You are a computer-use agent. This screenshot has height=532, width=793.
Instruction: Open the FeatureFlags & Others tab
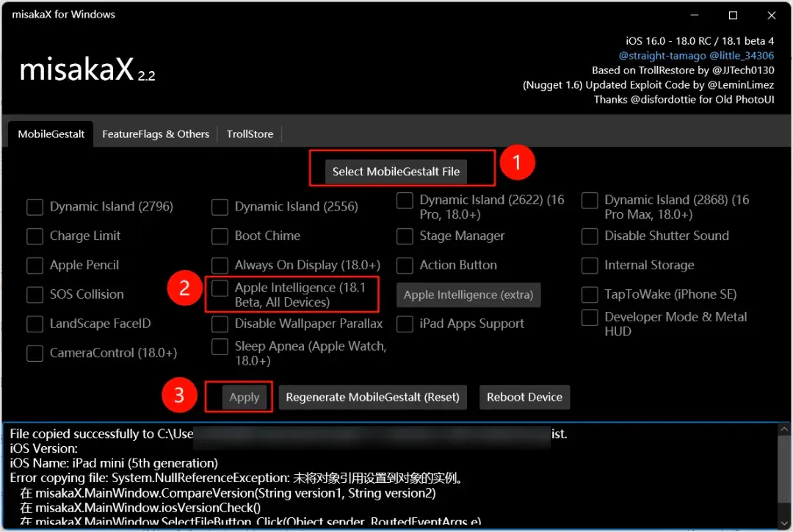click(155, 134)
